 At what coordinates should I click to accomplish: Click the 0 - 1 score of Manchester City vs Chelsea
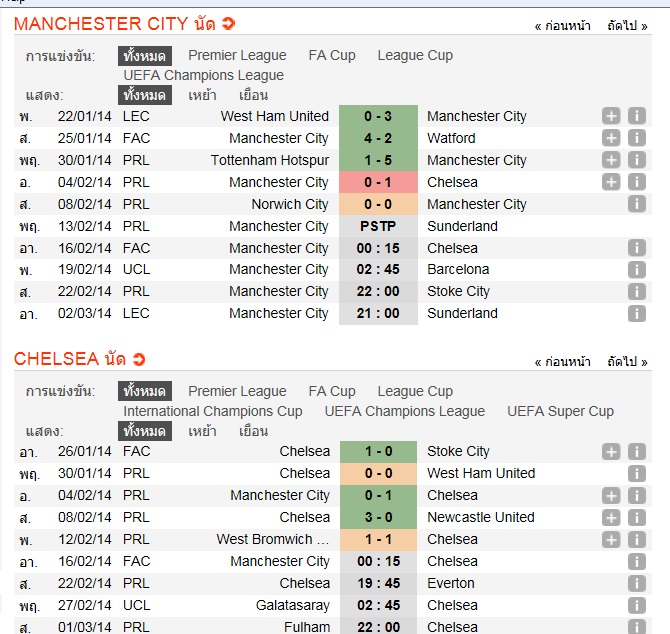[376, 182]
